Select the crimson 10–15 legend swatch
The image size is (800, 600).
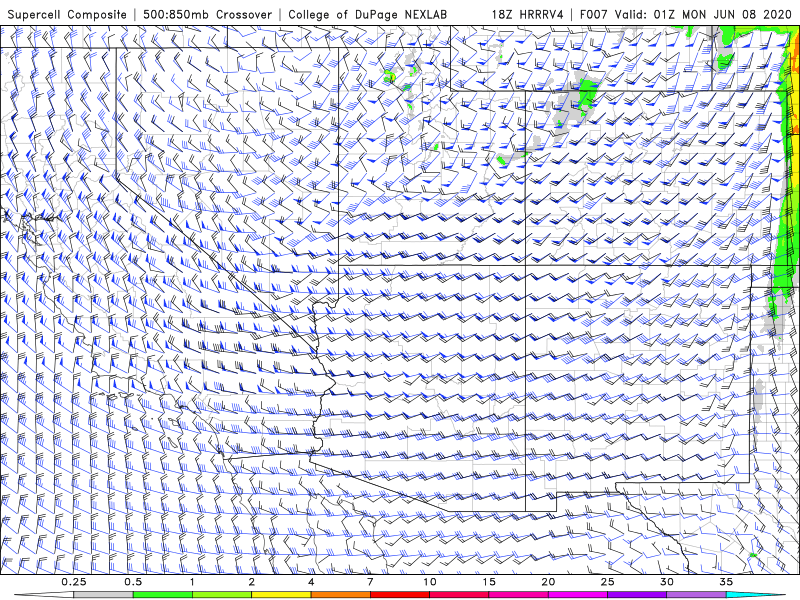[x=459, y=595]
